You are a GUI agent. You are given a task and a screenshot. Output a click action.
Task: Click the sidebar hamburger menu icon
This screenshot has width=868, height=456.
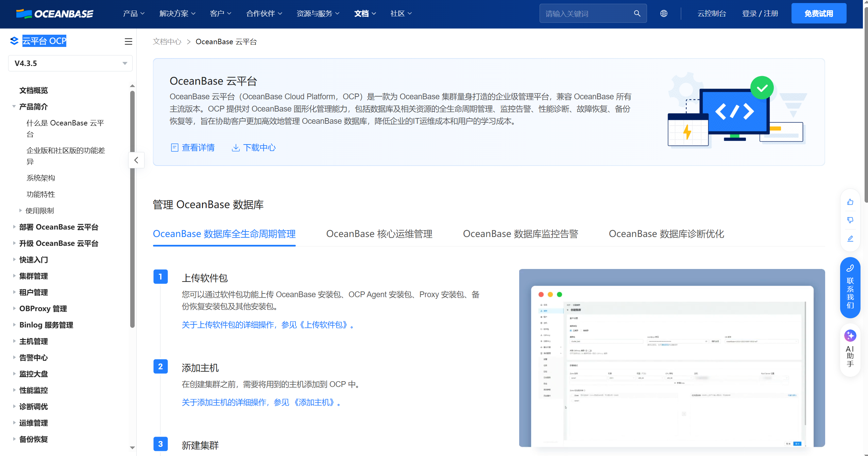coord(128,41)
